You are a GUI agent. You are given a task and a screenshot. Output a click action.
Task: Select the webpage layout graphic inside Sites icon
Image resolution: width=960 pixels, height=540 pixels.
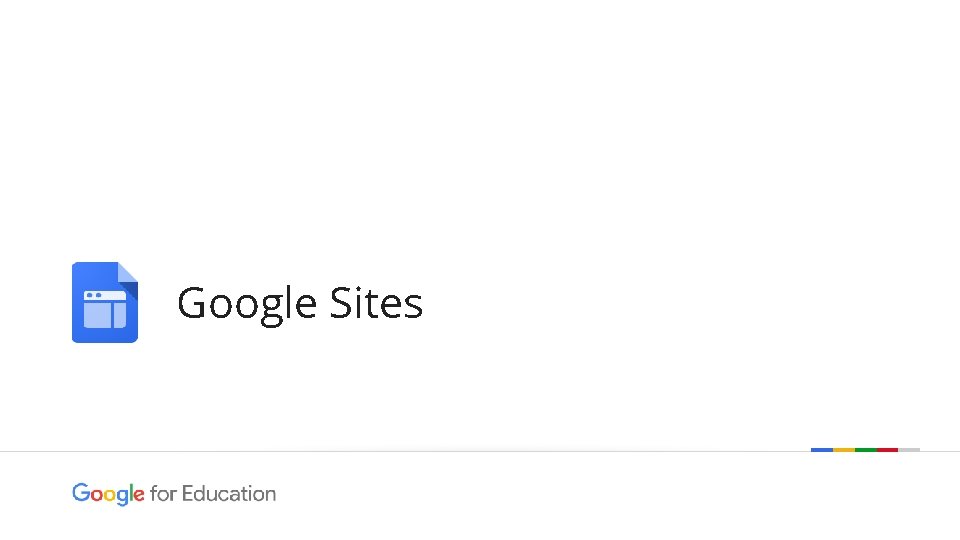(x=105, y=309)
